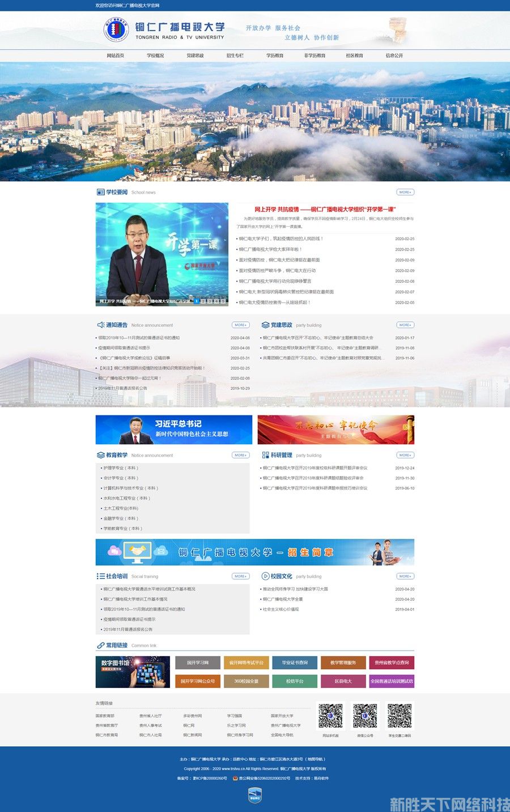Click the 网站手机版 QR code
Screen dimensions: 510x812
tap(330, 716)
